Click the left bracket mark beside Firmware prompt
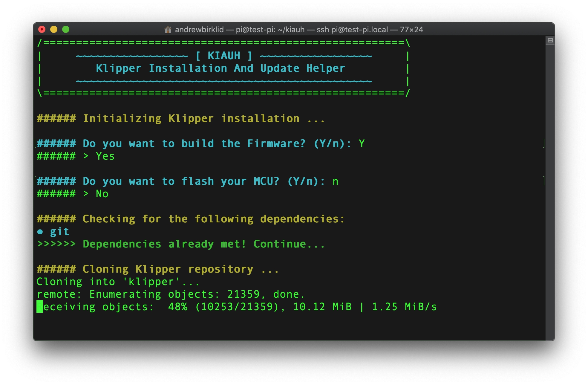The width and height of the screenshot is (588, 385). click(x=35, y=143)
